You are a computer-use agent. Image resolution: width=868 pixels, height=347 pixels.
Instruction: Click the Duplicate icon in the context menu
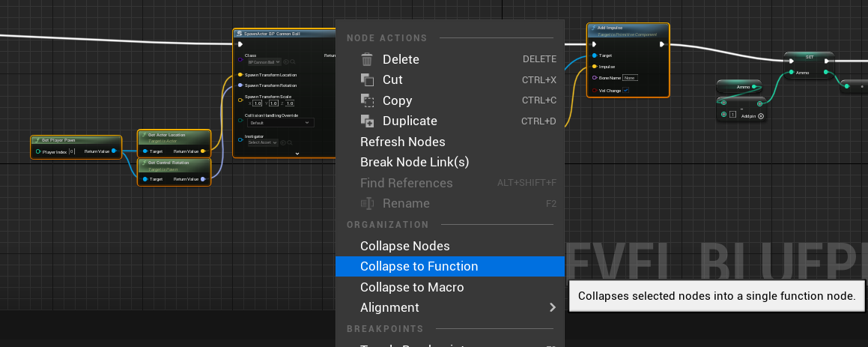(367, 121)
